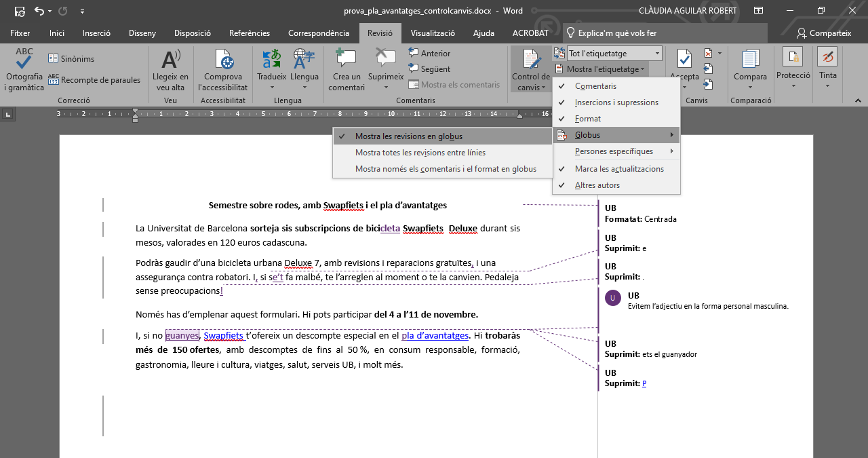Image resolution: width=868 pixels, height=458 pixels.
Task: Click the Recompte de paraules button
Action: (94, 80)
